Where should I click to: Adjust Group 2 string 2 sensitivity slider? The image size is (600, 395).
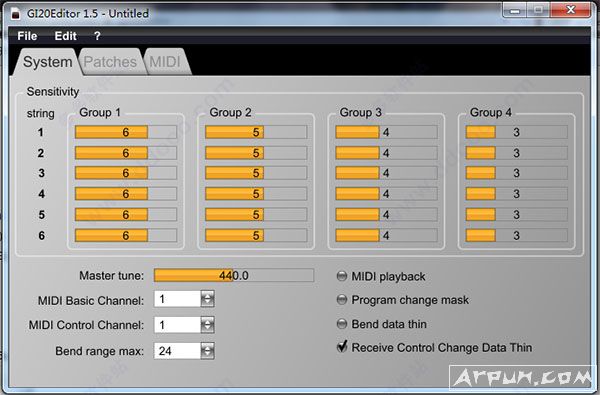click(x=256, y=153)
